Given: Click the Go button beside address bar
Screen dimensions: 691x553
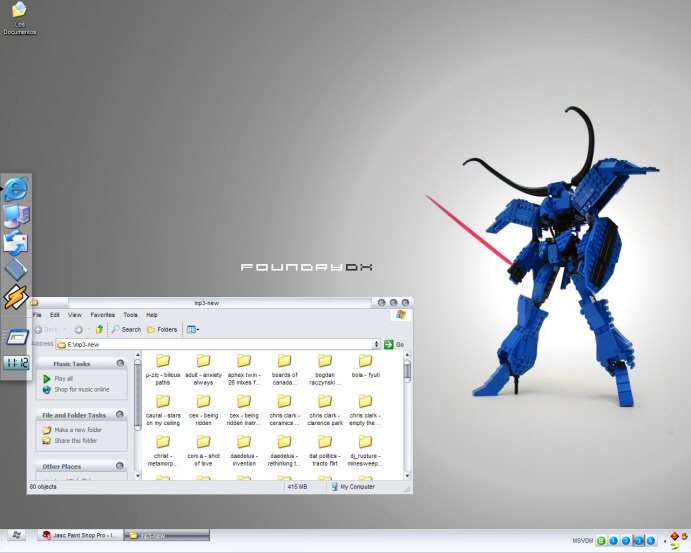Looking at the screenshot, I should [x=396, y=344].
